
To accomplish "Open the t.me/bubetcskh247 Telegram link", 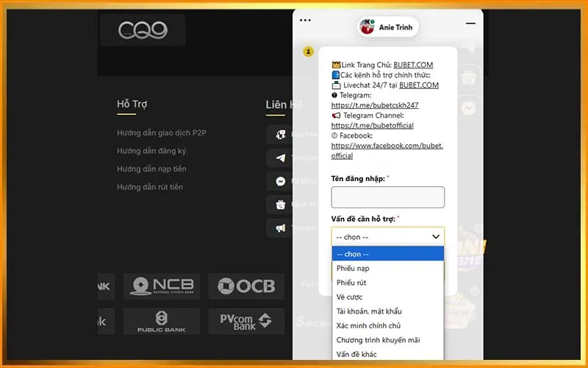I will pyautogui.click(x=375, y=105).
